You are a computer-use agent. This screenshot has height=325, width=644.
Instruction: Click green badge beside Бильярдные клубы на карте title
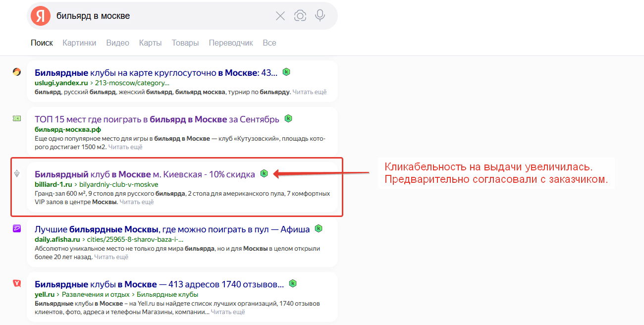286,72
